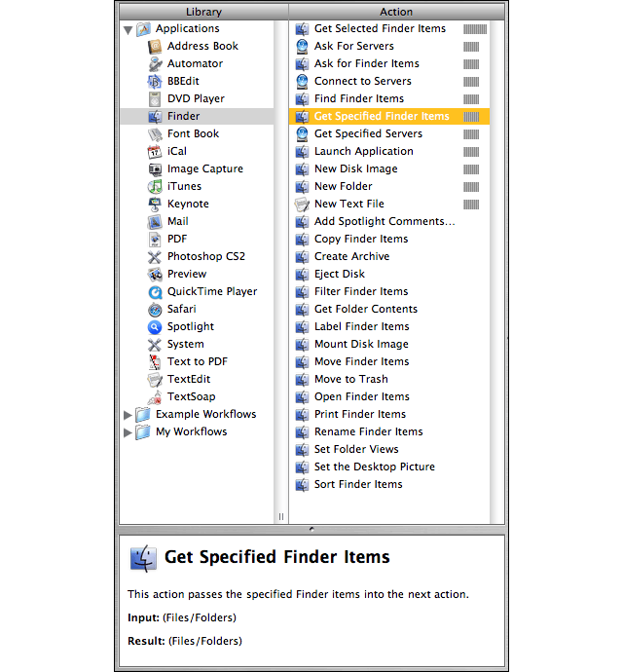Click the New Text File document icon
This screenshot has height=672, width=623.
point(302,204)
